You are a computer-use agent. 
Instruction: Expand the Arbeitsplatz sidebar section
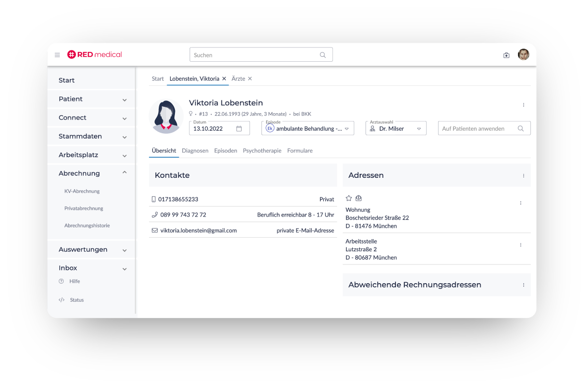pos(124,155)
